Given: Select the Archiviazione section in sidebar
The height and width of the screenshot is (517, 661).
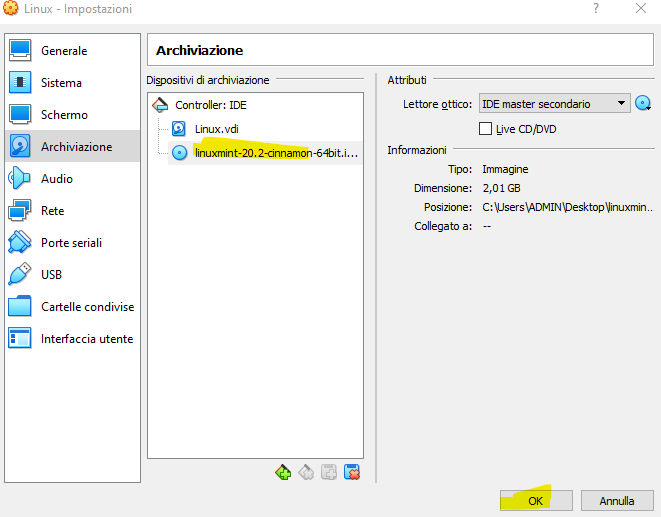Looking at the screenshot, I should (73, 146).
